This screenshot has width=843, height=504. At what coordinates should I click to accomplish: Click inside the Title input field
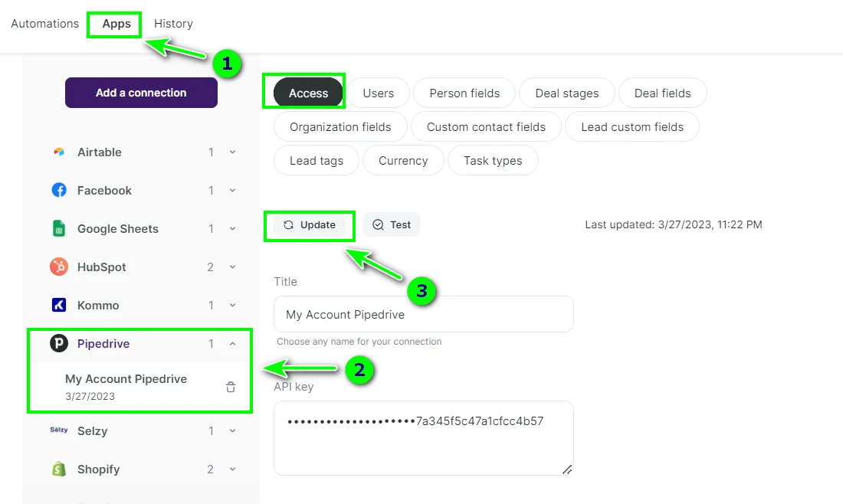click(x=423, y=314)
